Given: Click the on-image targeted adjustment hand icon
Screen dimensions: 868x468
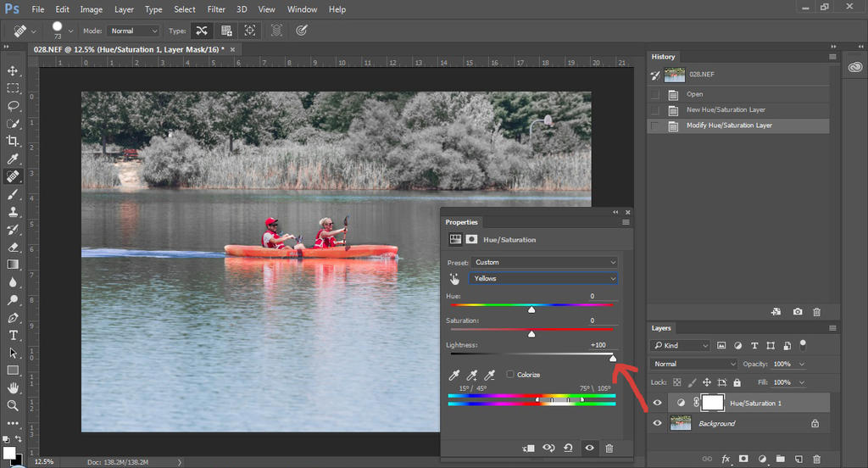Looking at the screenshot, I should [455, 278].
